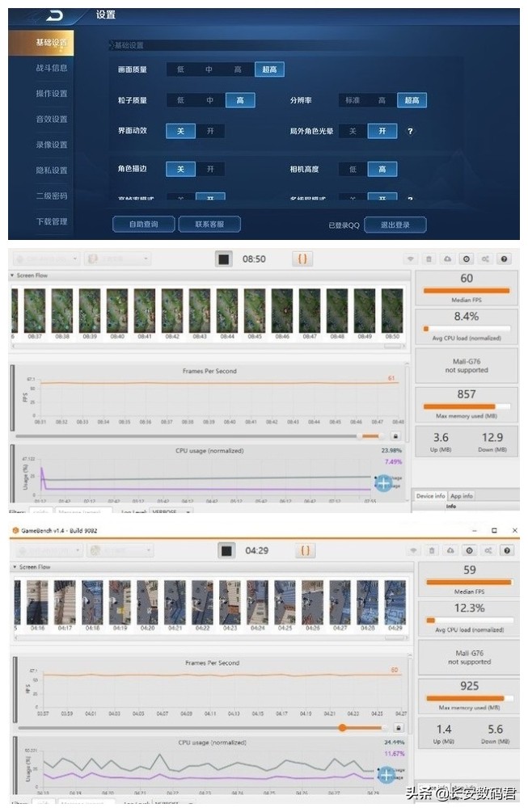
Task: Open the app dropdown in the 04:29 session
Action: [121, 550]
